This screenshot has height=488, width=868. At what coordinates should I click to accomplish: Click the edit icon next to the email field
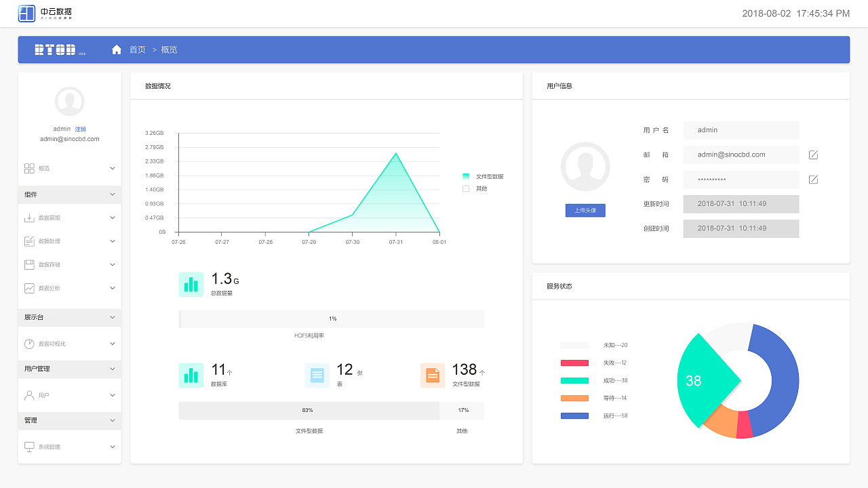pyautogui.click(x=813, y=155)
